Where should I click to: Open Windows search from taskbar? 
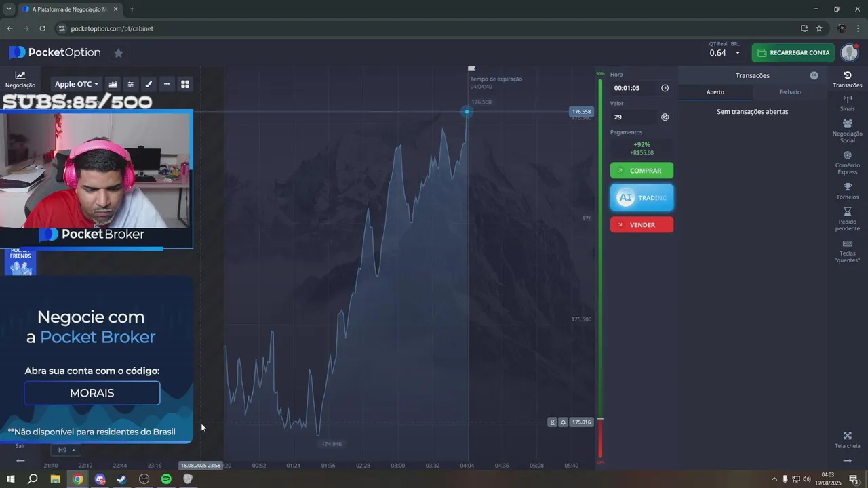(x=33, y=479)
